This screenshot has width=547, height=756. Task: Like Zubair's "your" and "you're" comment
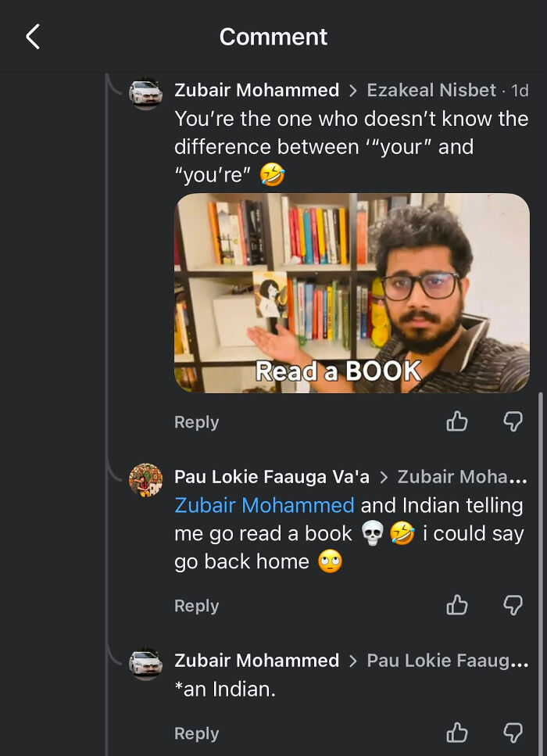tap(457, 421)
